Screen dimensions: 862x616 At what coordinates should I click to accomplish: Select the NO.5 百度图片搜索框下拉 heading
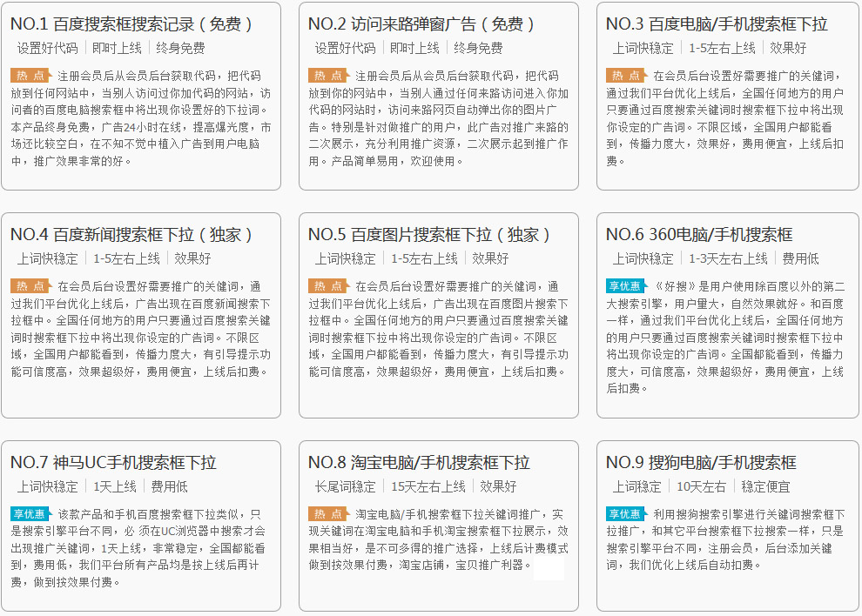point(430,235)
